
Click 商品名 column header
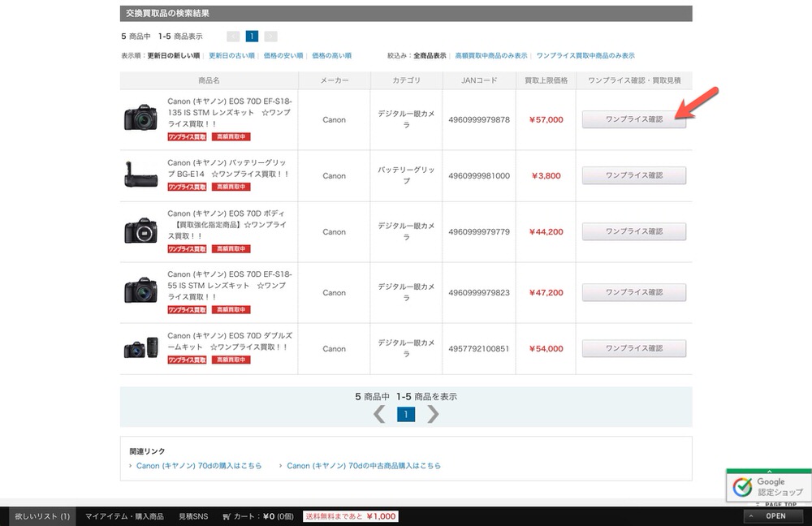209,80
